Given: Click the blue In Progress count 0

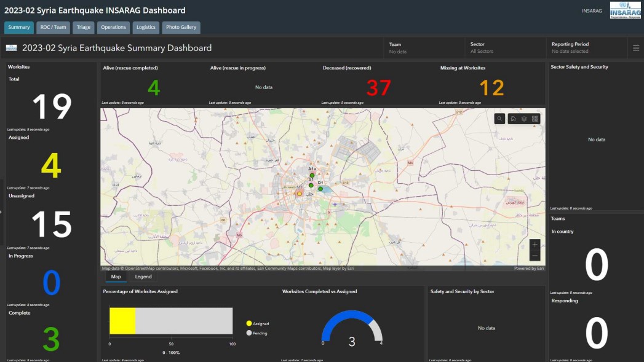Looking at the screenshot, I should pyautogui.click(x=51, y=283).
